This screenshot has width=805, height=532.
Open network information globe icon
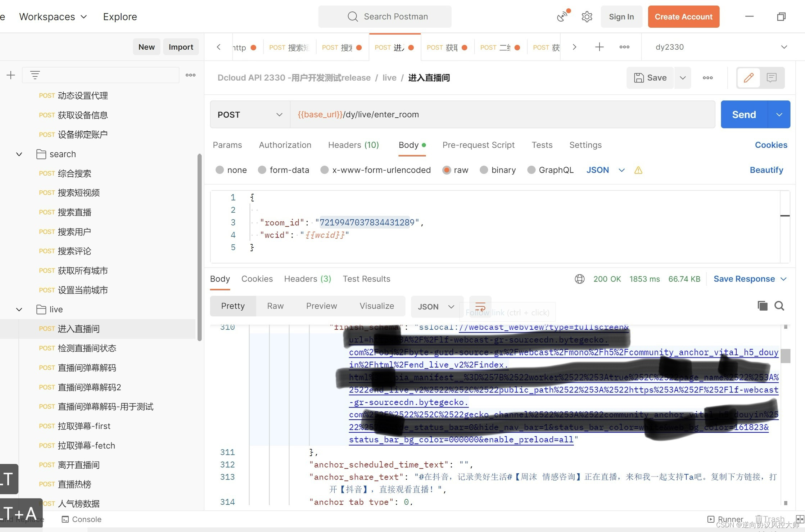click(x=579, y=279)
